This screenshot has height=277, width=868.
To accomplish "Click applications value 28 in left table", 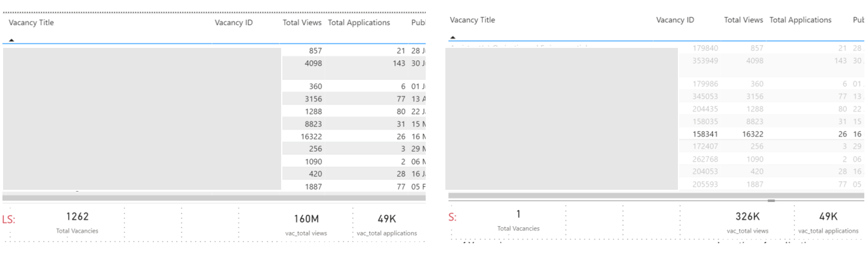I will 401,174.
